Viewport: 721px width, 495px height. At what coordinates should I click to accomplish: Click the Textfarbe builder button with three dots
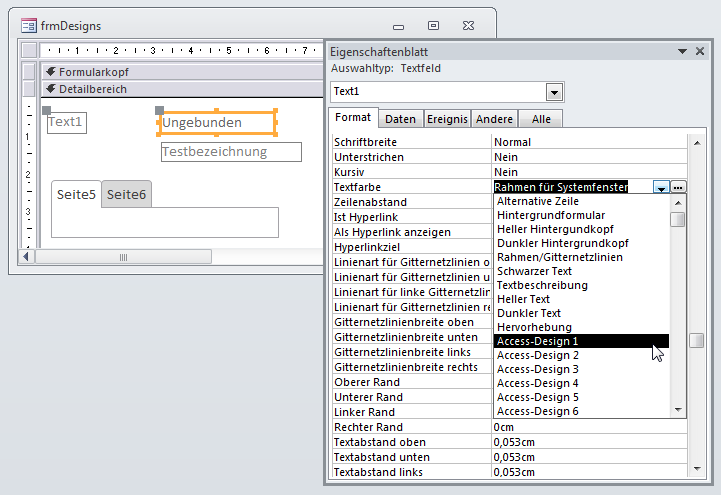click(679, 187)
